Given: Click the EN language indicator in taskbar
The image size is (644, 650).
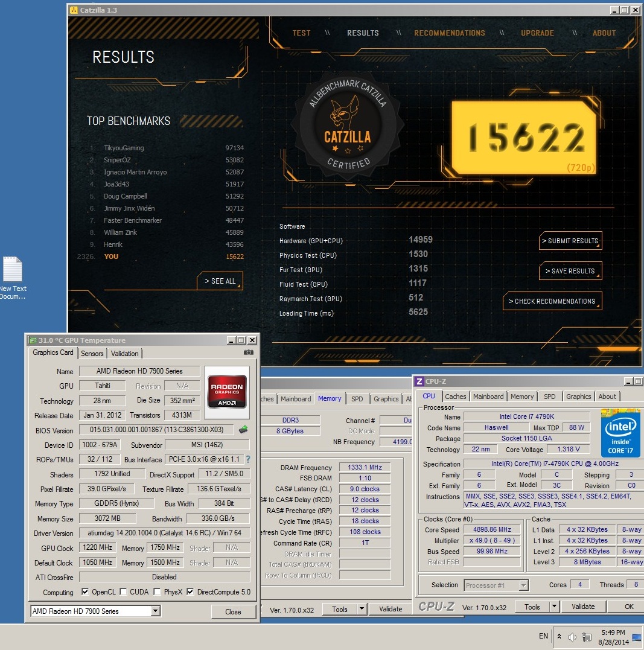Looking at the screenshot, I should tap(543, 636).
